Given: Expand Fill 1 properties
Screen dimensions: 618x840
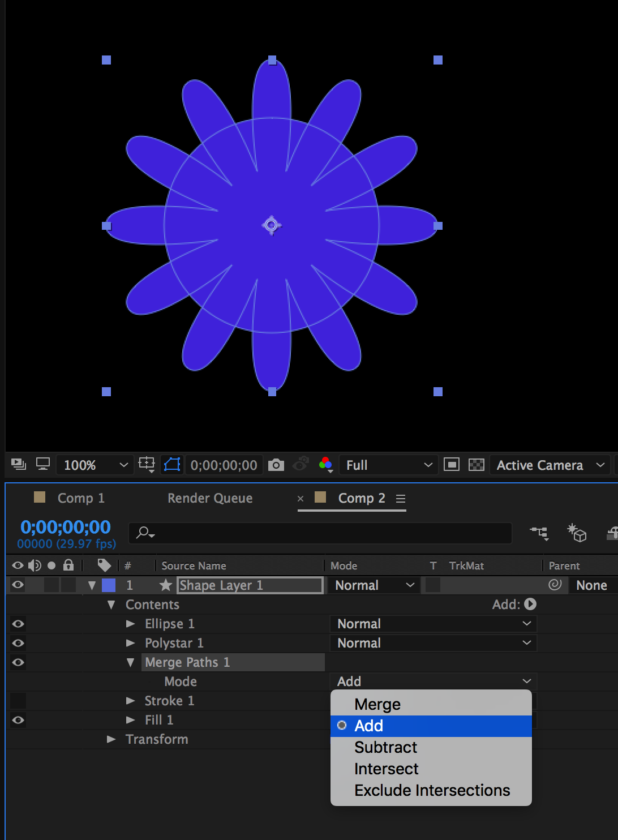Looking at the screenshot, I should pyautogui.click(x=130, y=720).
